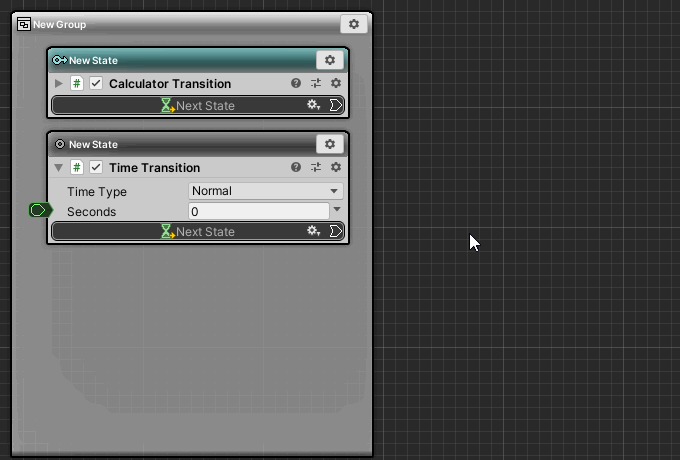
Task: Open presets for Time Transition
Action: coord(316,168)
